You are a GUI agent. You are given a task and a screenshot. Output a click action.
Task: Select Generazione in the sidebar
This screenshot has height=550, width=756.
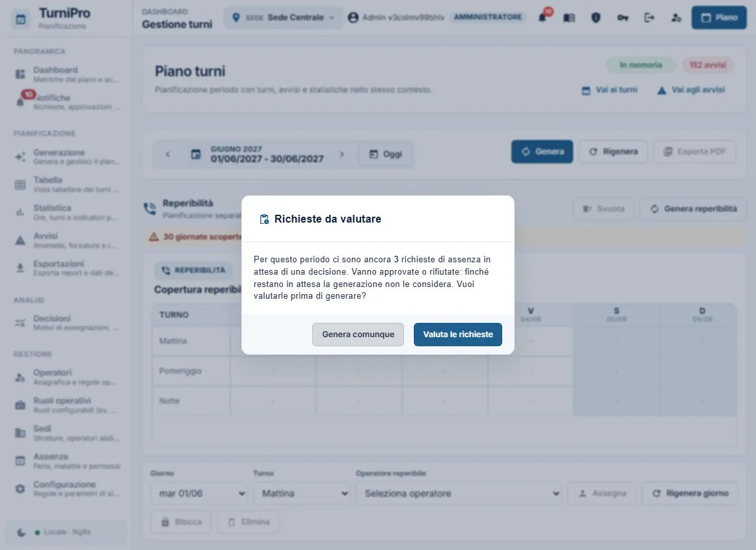(x=66, y=157)
